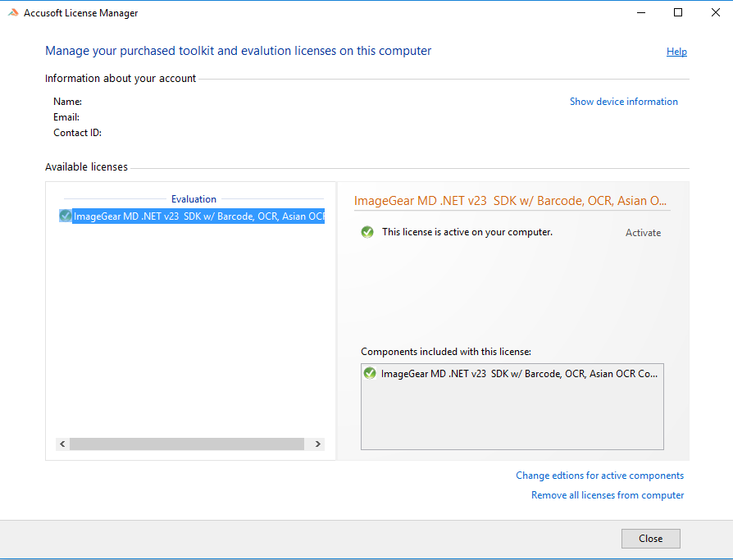Maximize the License Manager window
The image size is (733, 560).
tap(678, 12)
